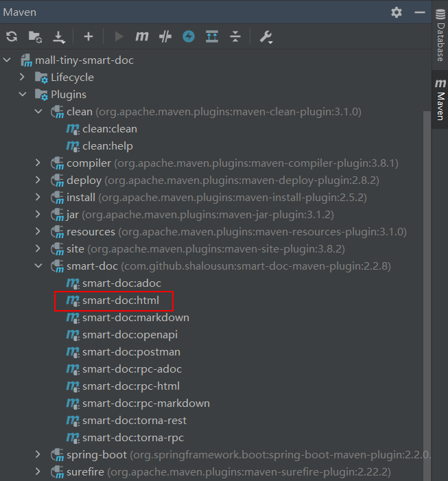Toggle Skip Tests mode

pyautogui.click(x=165, y=37)
